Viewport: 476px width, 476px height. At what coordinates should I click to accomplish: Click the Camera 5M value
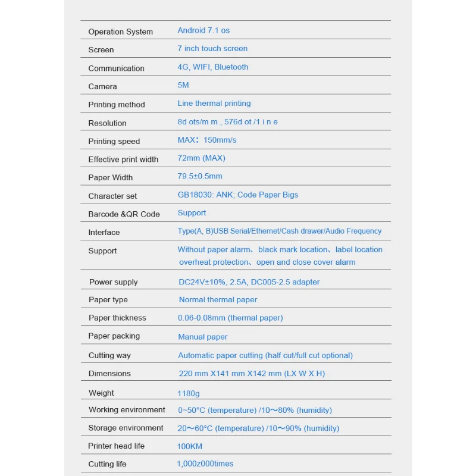click(183, 85)
